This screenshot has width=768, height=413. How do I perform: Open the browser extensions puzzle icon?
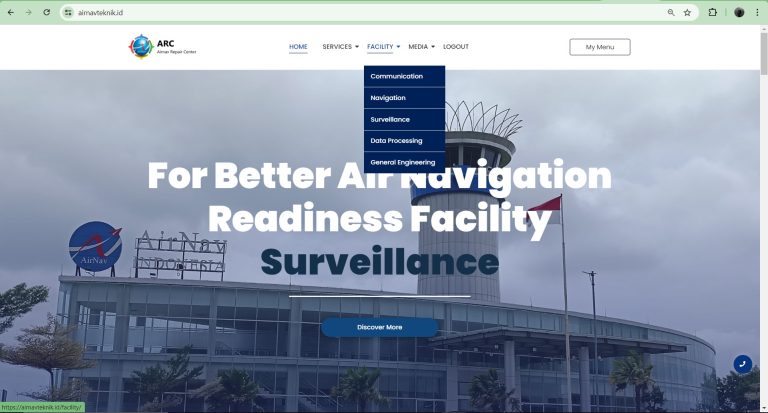[x=713, y=12]
